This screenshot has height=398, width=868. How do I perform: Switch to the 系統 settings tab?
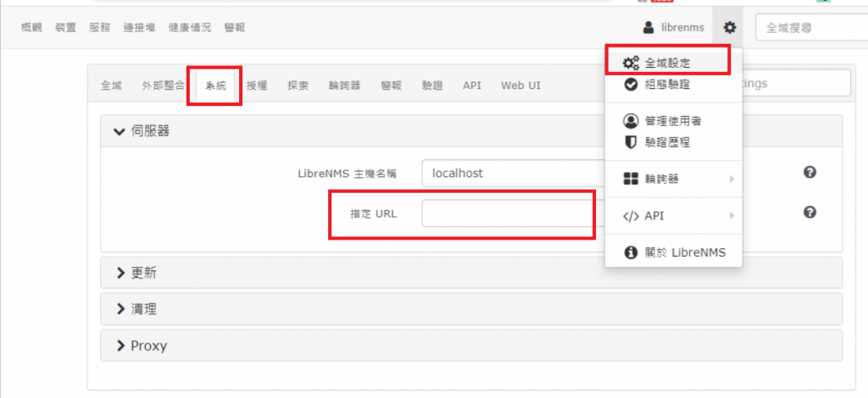(215, 86)
